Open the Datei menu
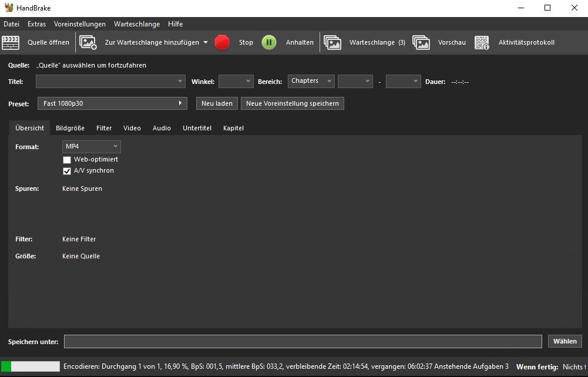 point(12,24)
